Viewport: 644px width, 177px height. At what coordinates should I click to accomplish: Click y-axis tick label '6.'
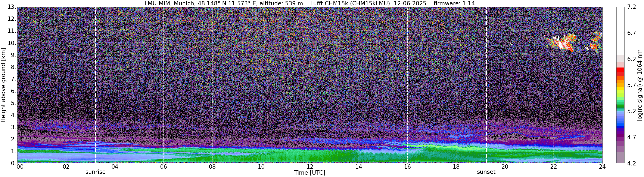click(13, 91)
